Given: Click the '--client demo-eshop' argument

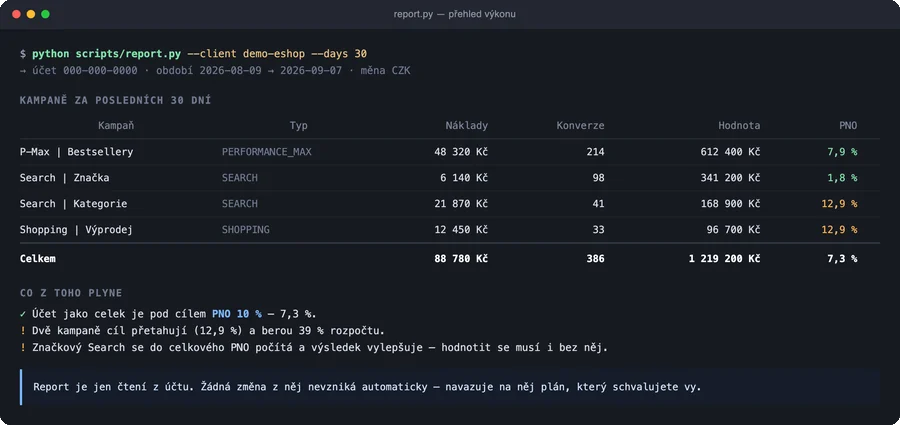Looking at the screenshot, I should (x=246, y=53).
